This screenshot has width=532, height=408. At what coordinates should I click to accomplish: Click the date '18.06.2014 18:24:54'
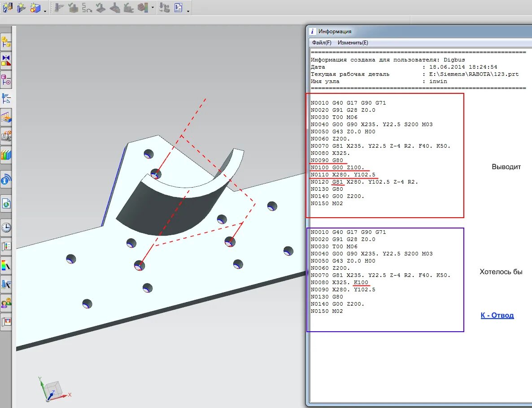pos(463,67)
